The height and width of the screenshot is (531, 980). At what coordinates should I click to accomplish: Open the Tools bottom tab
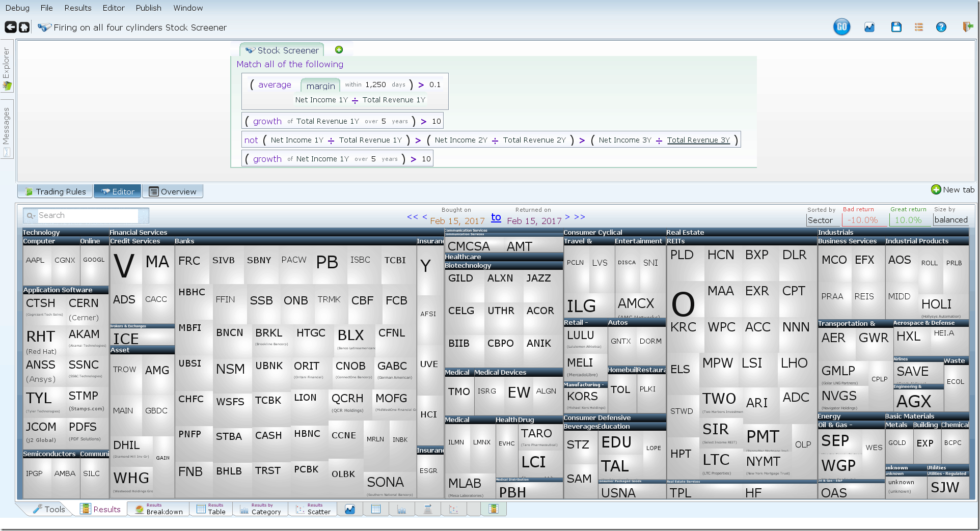click(49, 509)
